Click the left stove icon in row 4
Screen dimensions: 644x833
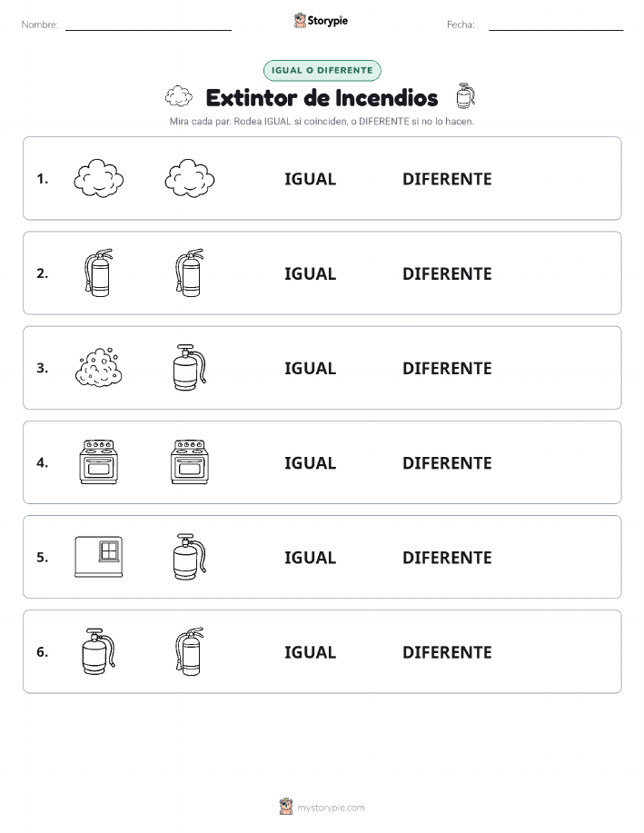pyautogui.click(x=99, y=462)
